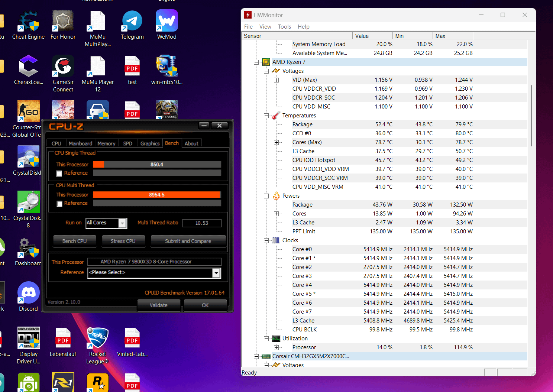This screenshot has width=553, height=392.
Task: Click the Multi Thread Ratio value field
Action: pyautogui.click(x=202, y=223)
